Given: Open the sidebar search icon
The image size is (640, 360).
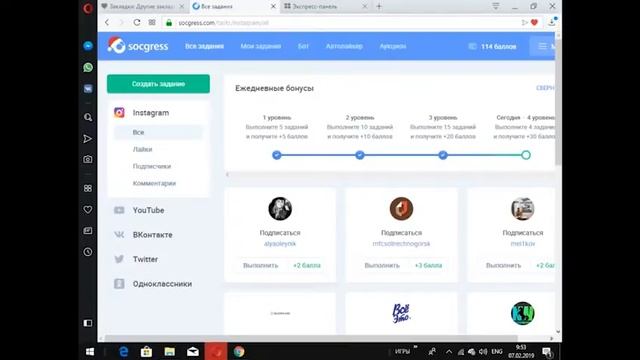Looking at the screenshot, I should [x=88, y=118].
